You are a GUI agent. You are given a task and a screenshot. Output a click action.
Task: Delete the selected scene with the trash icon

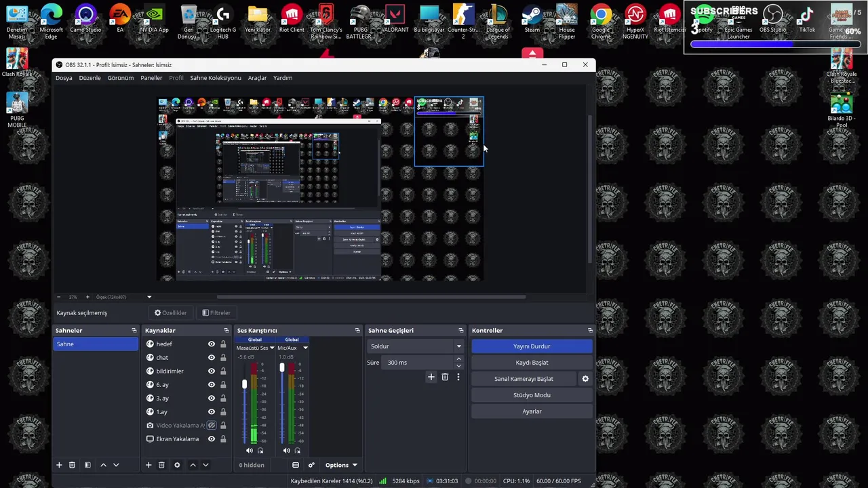[x=72, y=465]
